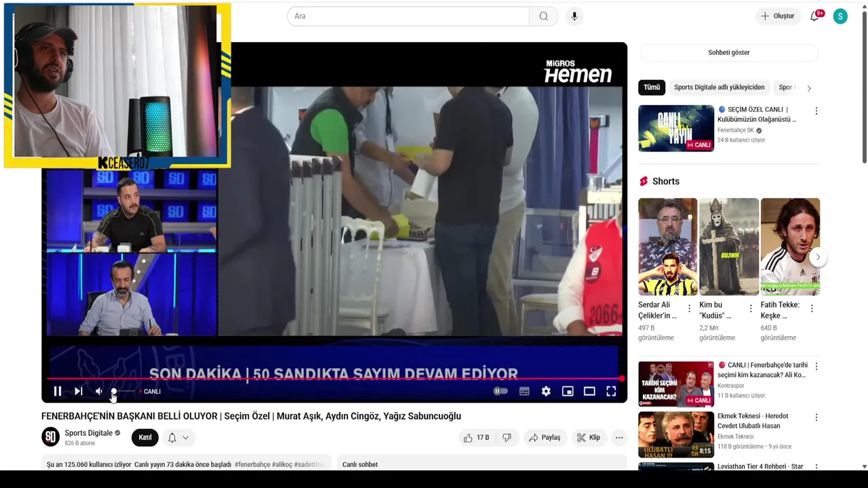Viewport: 868px width, 488px height.
Task: Like the video with 17 B
Action: click(x=477, y=438)
